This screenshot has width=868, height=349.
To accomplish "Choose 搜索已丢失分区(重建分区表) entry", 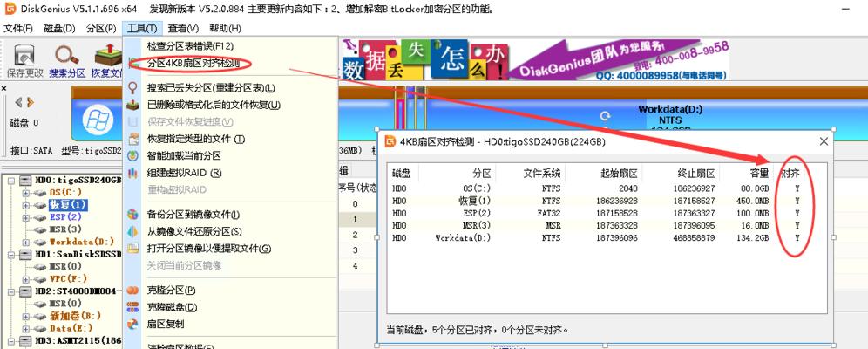I will click(211, 88).
